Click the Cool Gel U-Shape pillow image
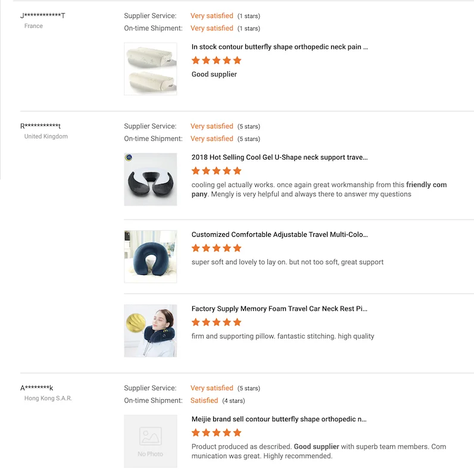 click(x=151, y=180)
